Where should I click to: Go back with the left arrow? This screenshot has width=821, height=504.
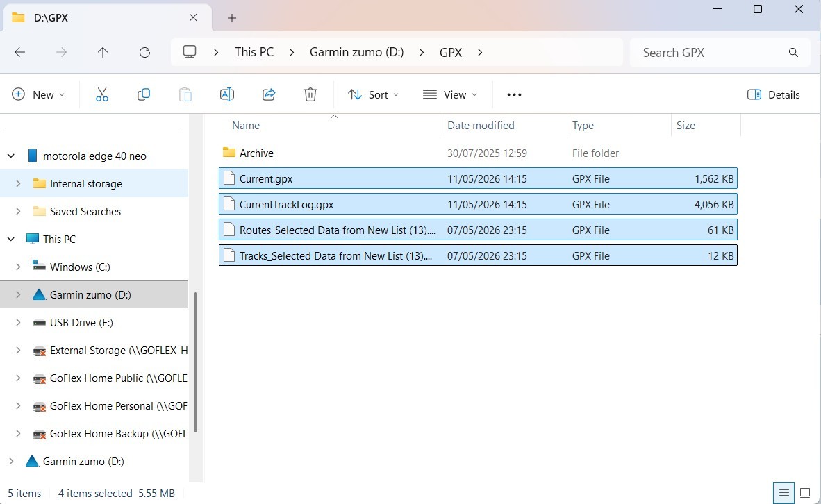pos(20,52)
